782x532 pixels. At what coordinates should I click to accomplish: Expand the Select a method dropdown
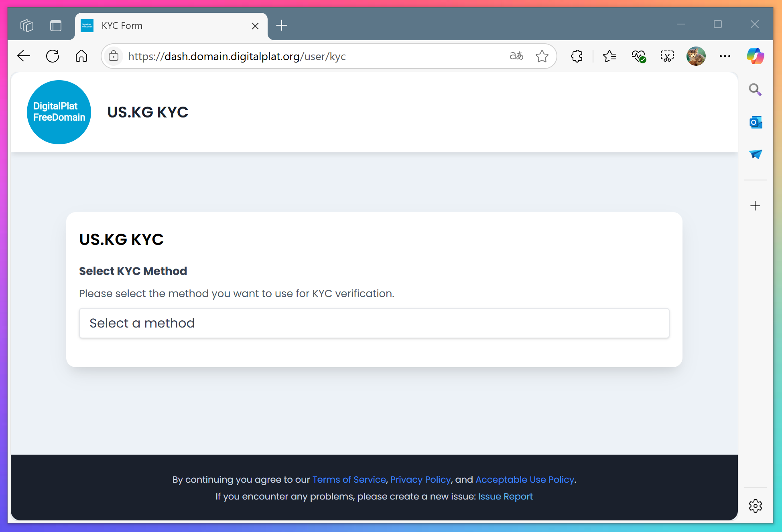(374, 323)
